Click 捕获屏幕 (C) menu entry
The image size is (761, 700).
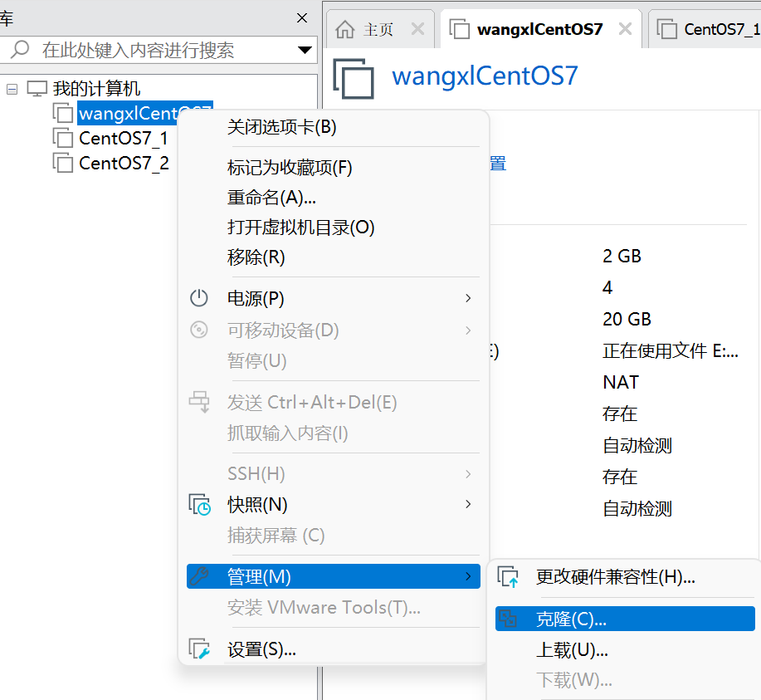[333, 536]
